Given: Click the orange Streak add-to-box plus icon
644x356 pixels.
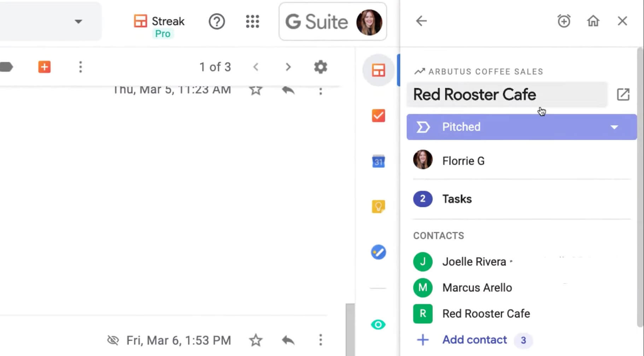Looking at the screenshot, I should [x=44, y=67].
